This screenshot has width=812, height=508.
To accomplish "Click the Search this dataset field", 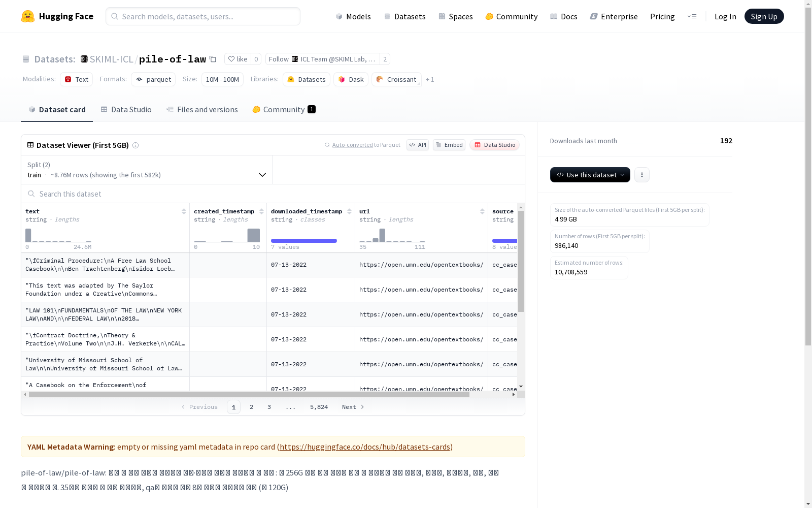I will (273, 194).
